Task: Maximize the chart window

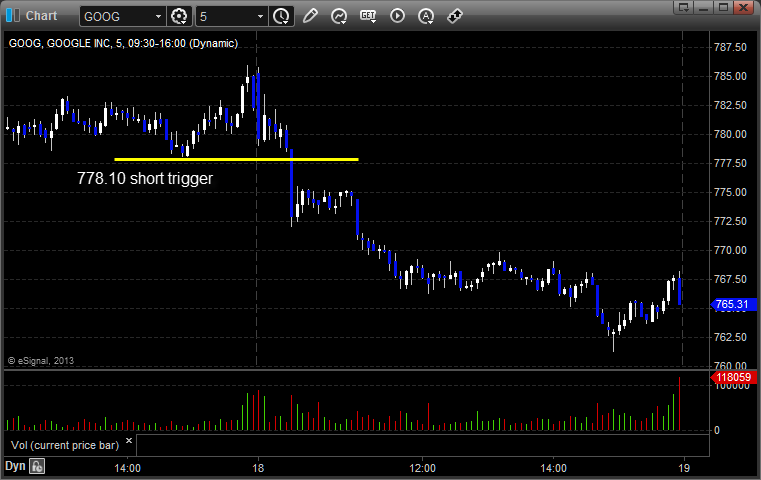Action: point(724,7)
